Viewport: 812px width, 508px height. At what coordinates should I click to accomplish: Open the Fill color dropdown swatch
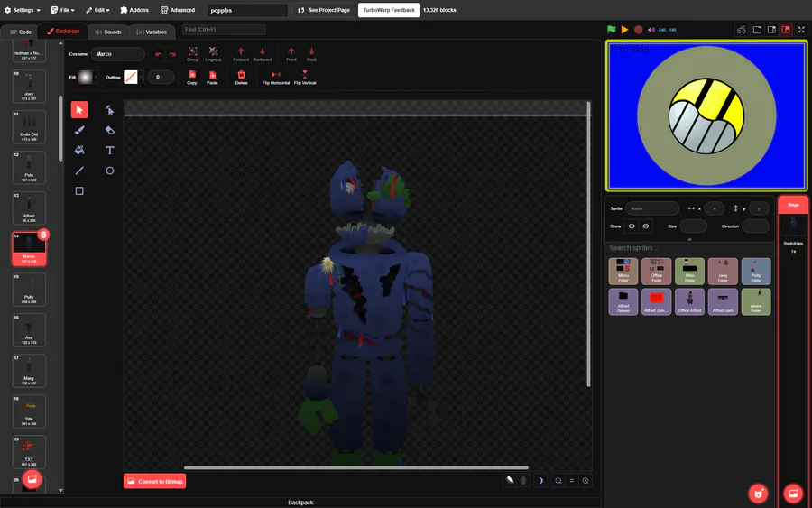click(x=88, y=78)
